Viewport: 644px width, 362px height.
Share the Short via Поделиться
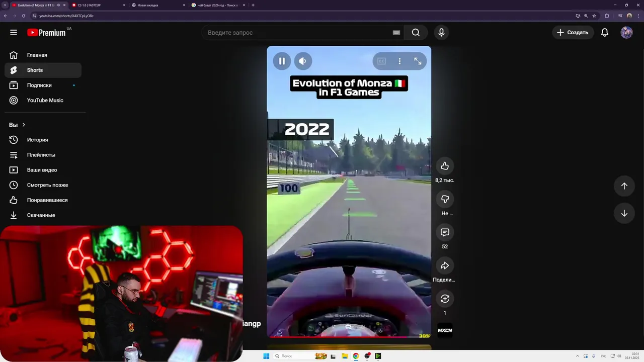[445, 265]
